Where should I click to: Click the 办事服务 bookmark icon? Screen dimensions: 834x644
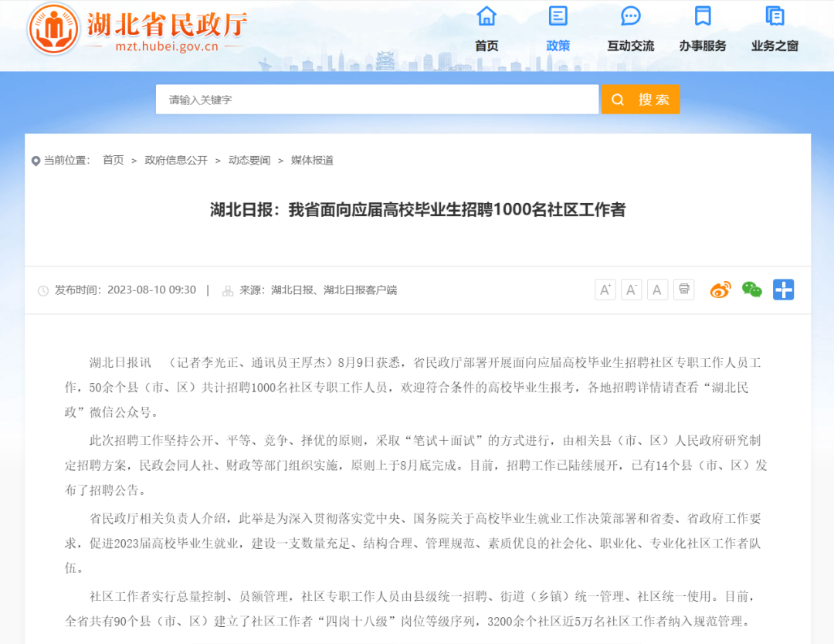(701, 15)
